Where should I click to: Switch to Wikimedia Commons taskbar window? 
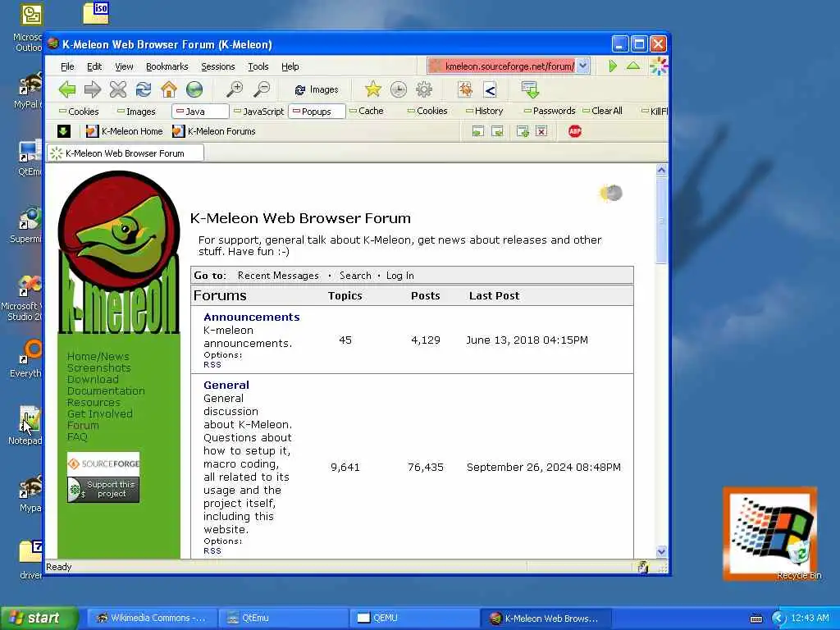click(x=152, y=618)
